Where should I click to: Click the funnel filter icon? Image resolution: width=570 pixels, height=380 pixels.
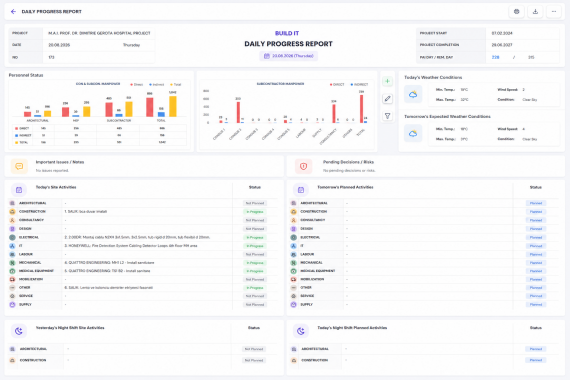(388, 116)
